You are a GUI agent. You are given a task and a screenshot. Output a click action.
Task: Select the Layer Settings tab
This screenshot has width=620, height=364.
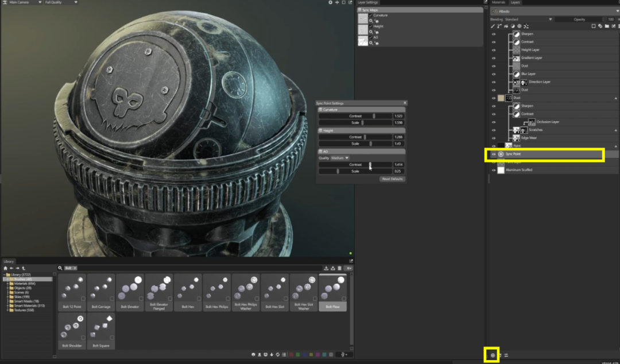point(367,2)
